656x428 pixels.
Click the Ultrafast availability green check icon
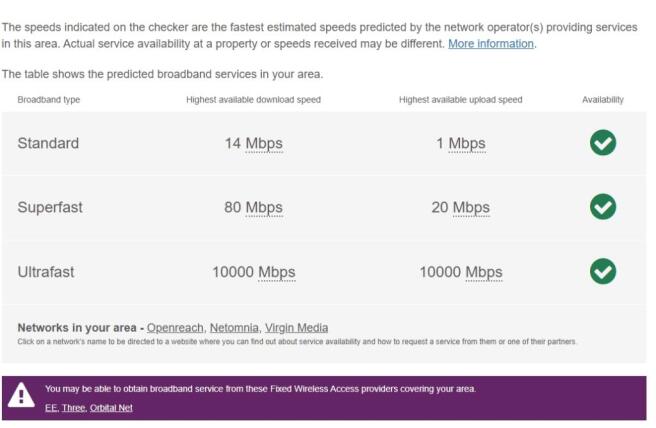coord(603,271)
